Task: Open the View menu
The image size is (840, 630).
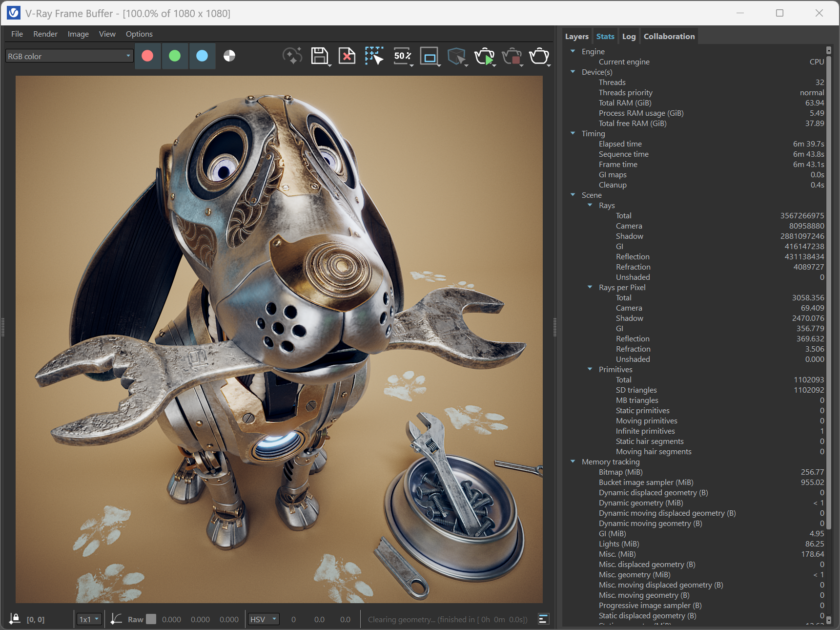Action: pos(107,34)
